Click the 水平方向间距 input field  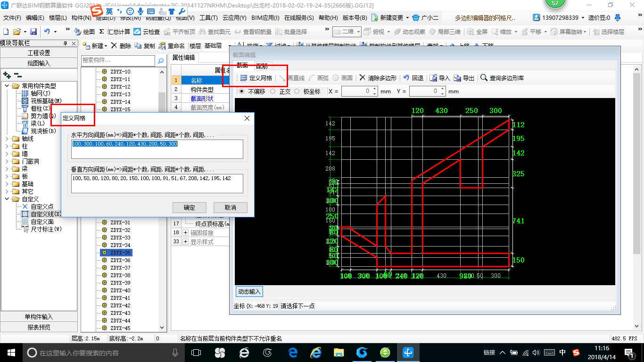(157, 149)
